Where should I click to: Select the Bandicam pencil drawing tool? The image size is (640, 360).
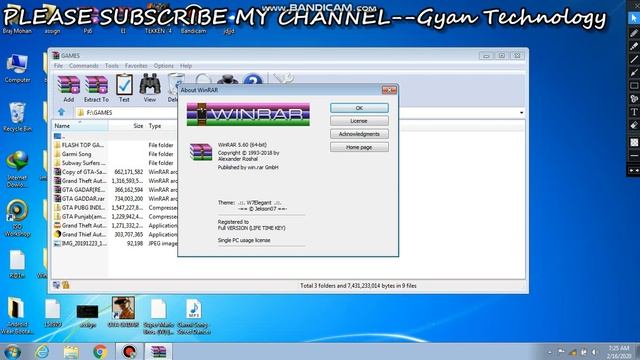(x=633, y=33)
